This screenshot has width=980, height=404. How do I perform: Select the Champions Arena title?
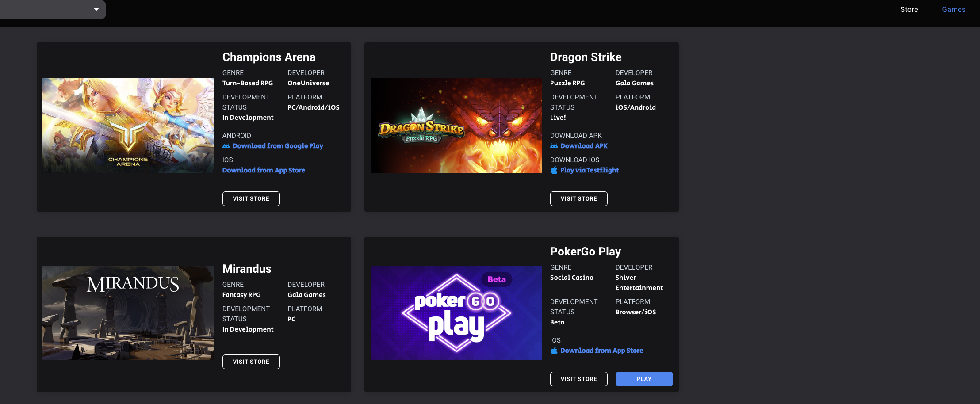coord(269,57)
